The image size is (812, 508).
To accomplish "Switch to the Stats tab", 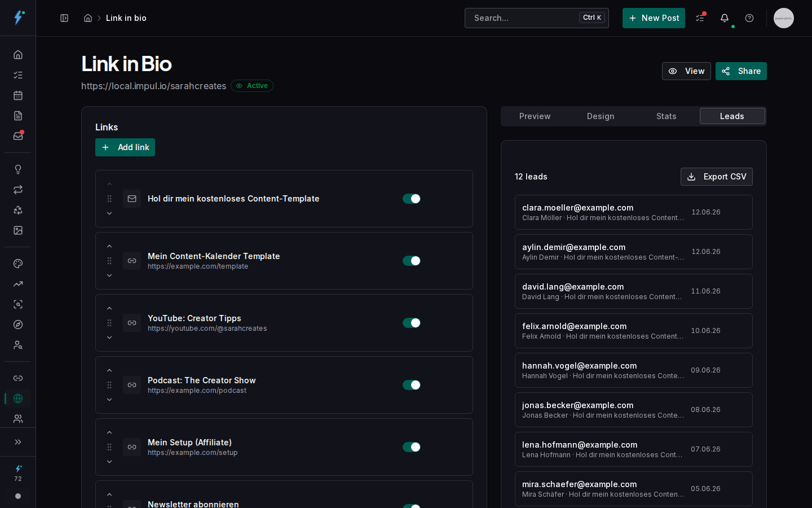I will 666,116.
